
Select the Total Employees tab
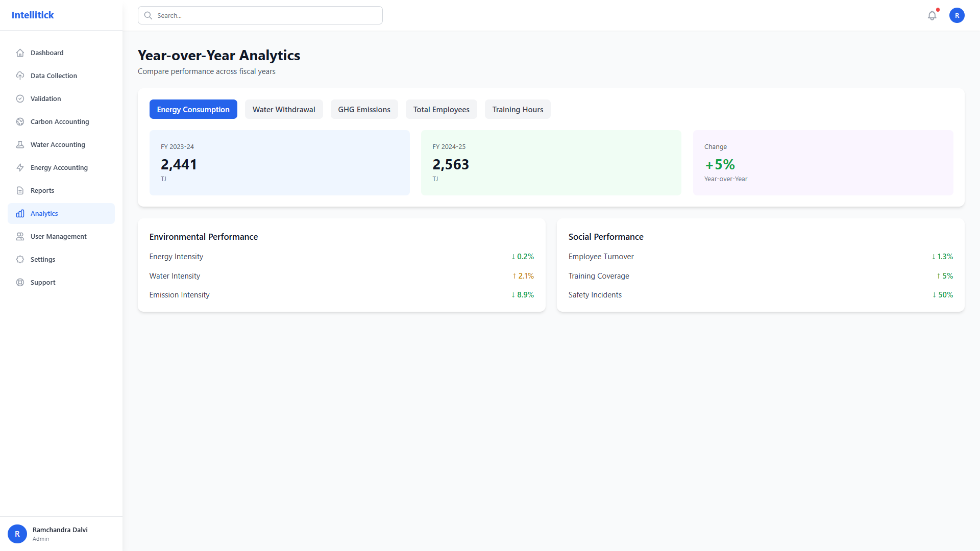[441, 109]
